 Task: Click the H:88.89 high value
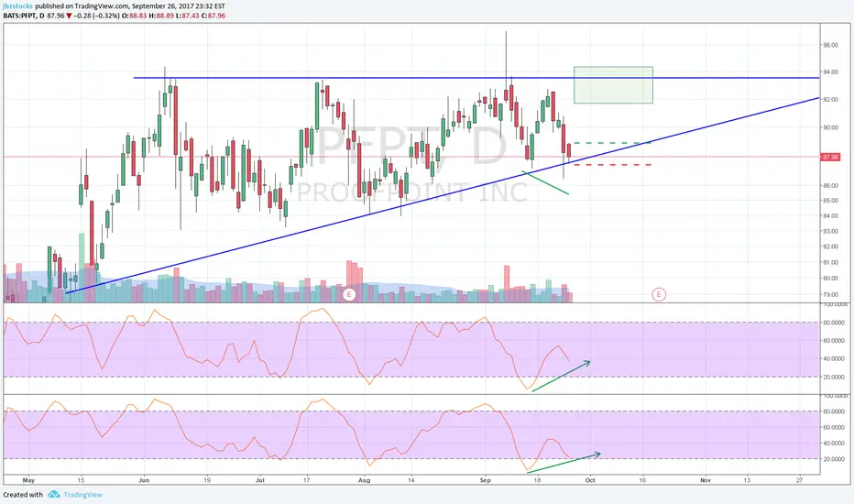[160, 16]
